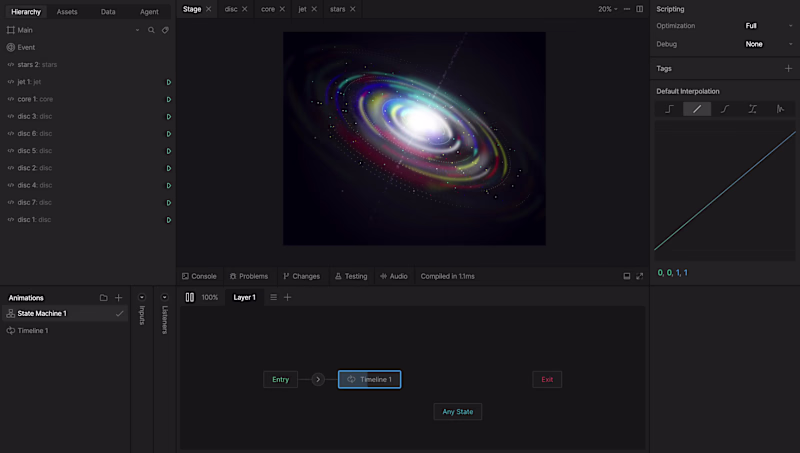Toggle the play marker on jet 1
This screenshot has width=800, height=453.
pyautogui.click(x=168, y=82)
